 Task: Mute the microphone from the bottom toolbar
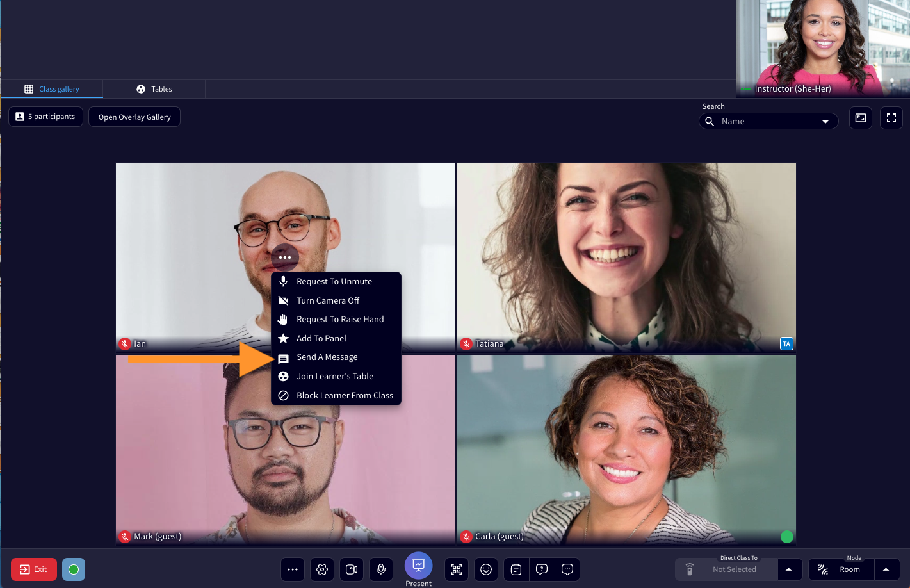click(x=381, y=569)
